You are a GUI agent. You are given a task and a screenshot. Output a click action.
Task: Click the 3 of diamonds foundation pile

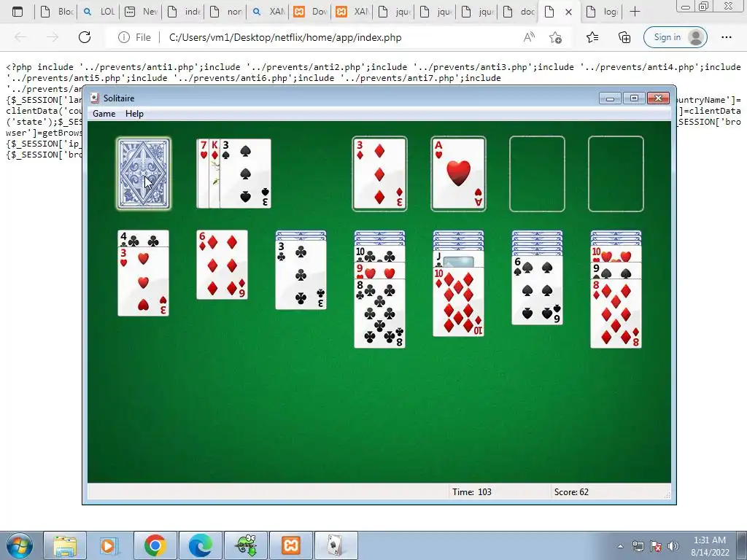click(x=379, y=174)
